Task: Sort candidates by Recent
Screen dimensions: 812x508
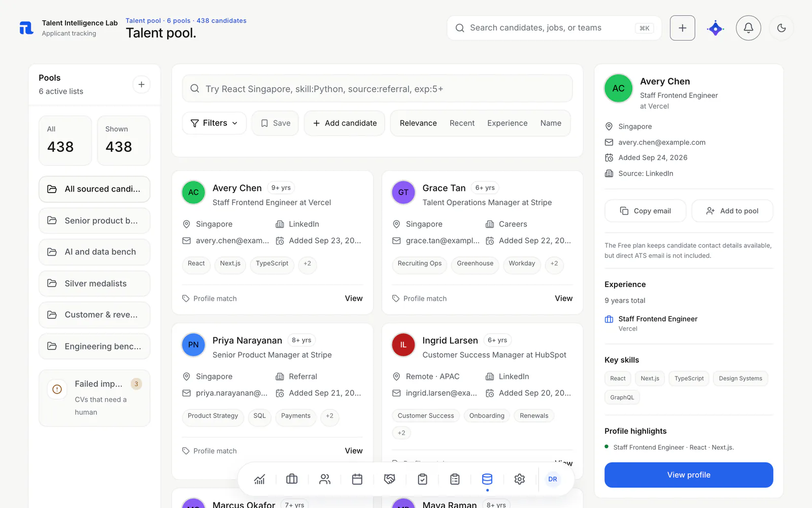Action: pyautogui.click(x=462, y=123)
